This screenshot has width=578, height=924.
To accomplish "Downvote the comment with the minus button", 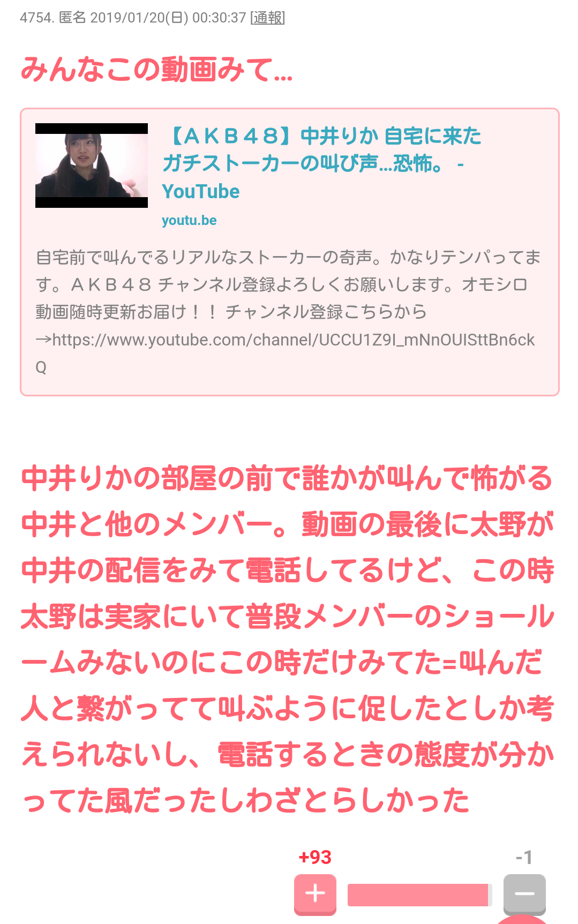I will click(x=524, y=894).
